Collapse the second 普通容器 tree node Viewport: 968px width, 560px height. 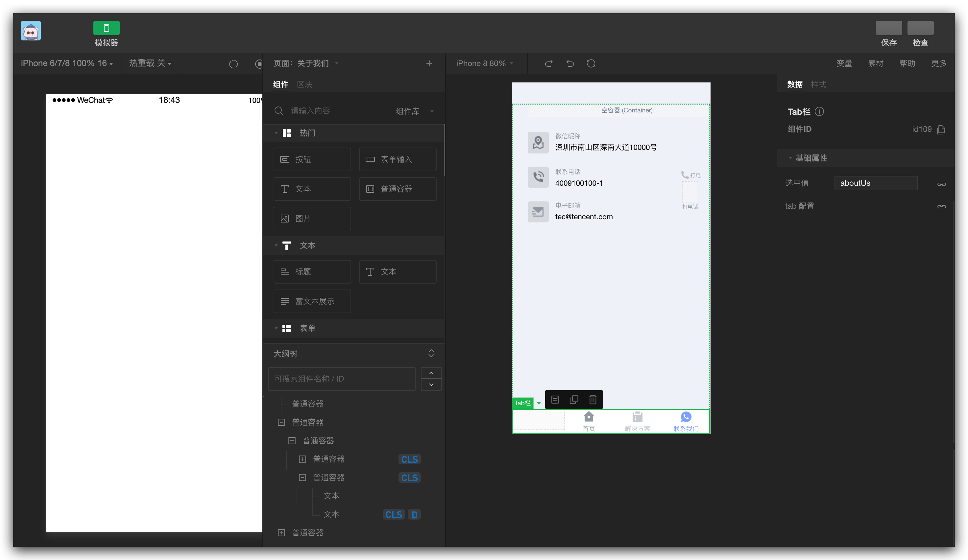pos(281,422)
